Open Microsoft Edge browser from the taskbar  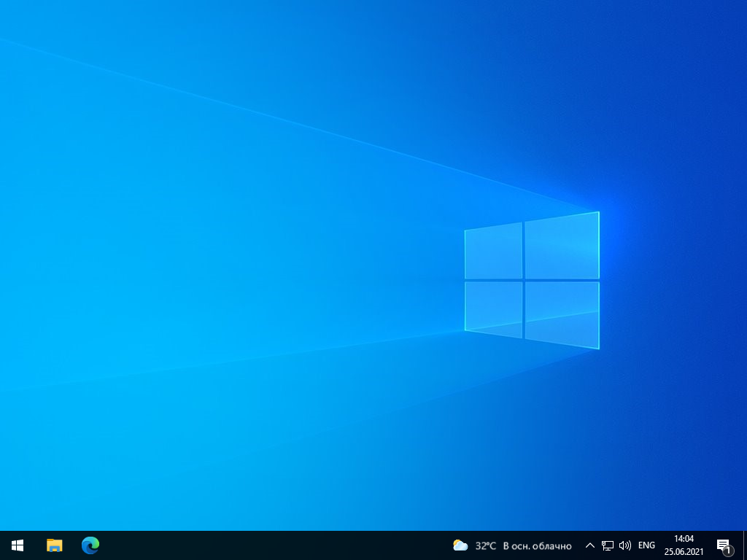[x=90, y=545]
